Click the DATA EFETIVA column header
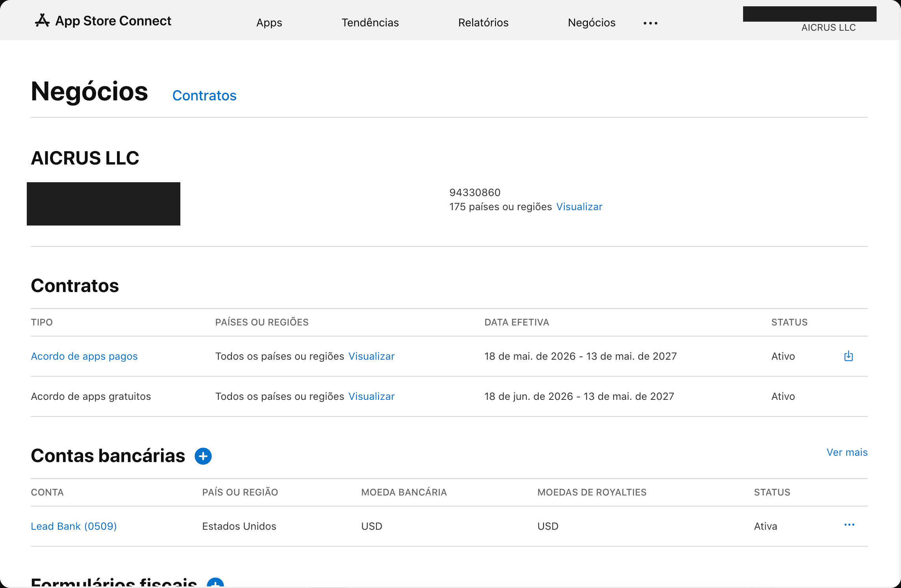Viewport: 901px width, 588px height. [x=517, y=322]
